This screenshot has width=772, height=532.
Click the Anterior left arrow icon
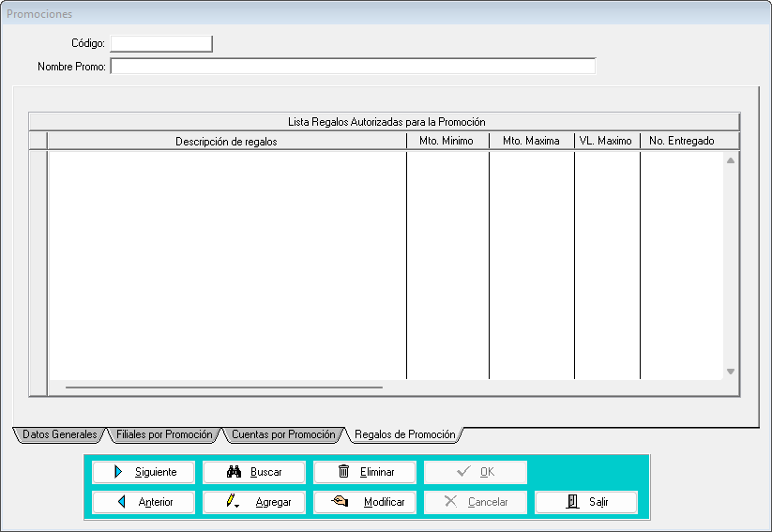[122, 502]
